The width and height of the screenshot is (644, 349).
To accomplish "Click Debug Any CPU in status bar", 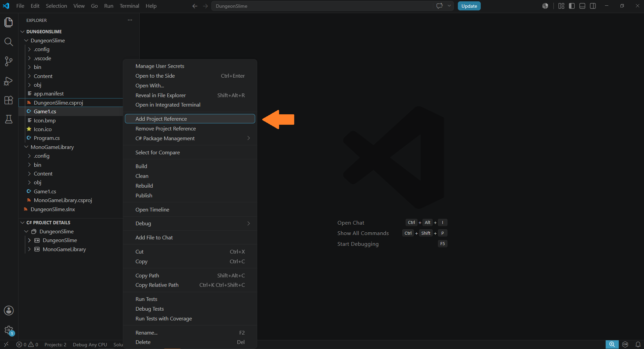I will tap(90, 344).
